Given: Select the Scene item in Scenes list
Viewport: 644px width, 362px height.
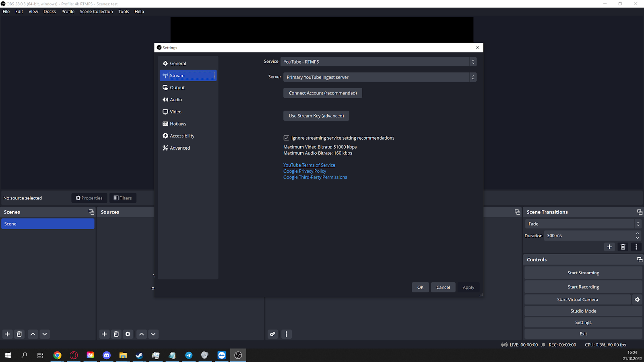Looking at the screenshot, I should click(x=48, y=224).
